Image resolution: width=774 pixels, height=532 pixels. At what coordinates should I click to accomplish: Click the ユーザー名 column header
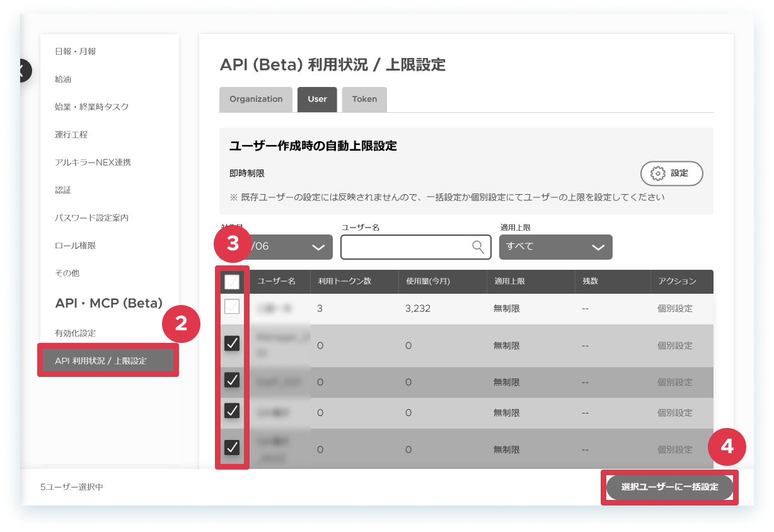(276, 281)
